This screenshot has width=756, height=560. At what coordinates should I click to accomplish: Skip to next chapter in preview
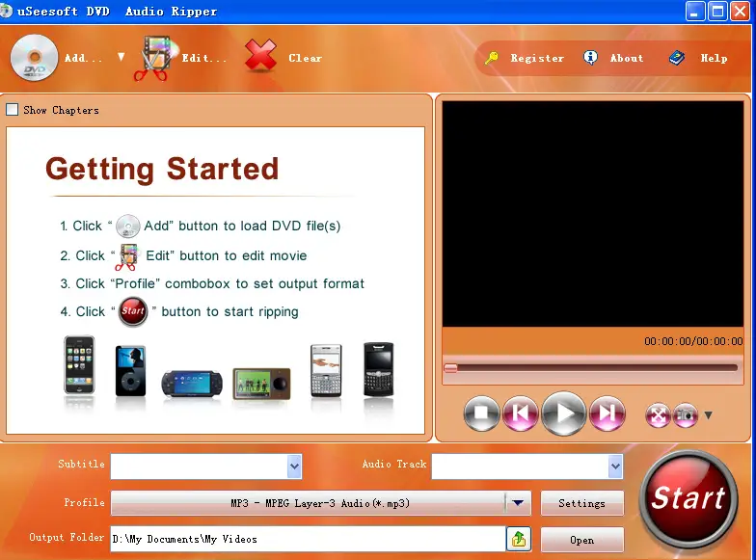point(607,413)
